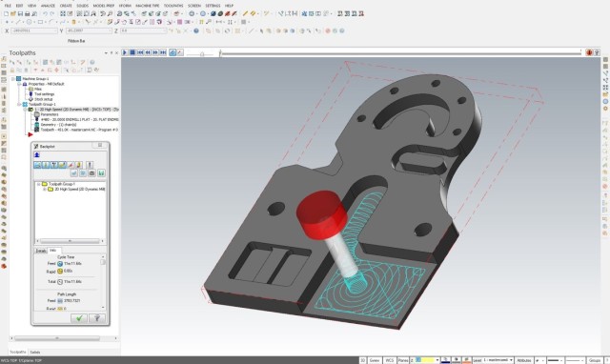Click the blue help globe icon beside Z field

[196, 30]
